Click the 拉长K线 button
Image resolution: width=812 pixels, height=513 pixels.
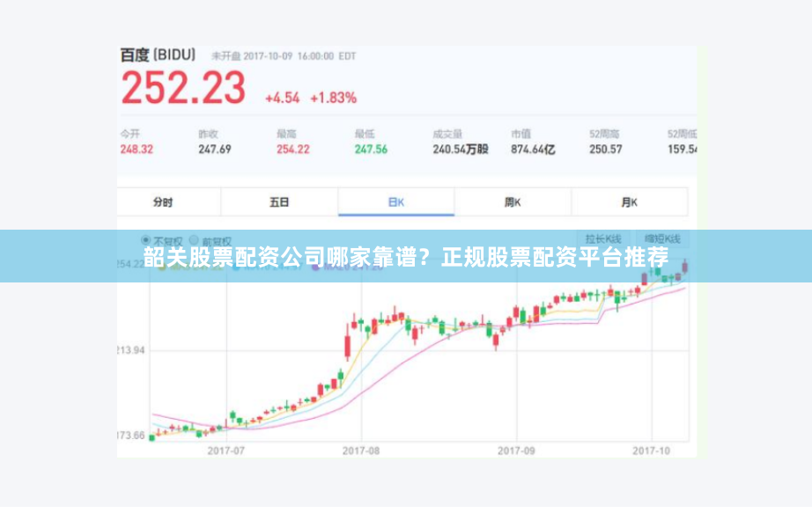[603, 238]
